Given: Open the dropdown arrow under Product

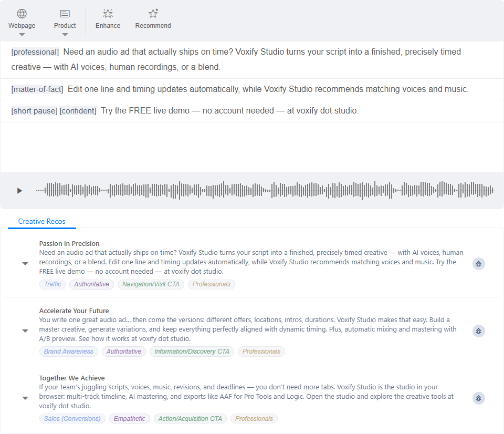Looking at the screenshot, I should (x=65, y=35).
